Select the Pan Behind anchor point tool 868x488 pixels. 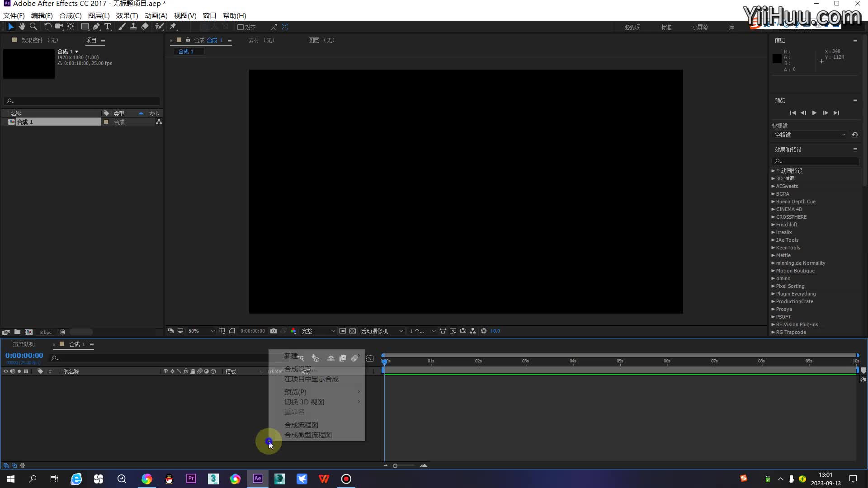(x=71, y=27)
